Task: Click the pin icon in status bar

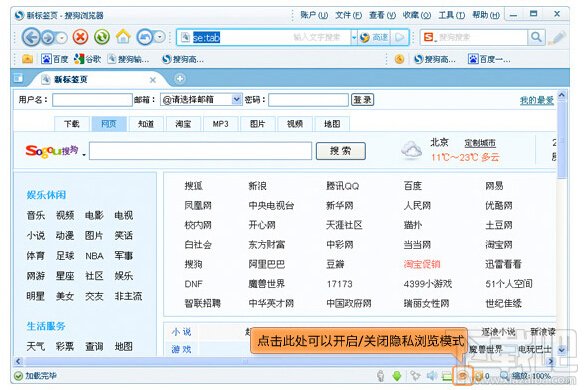Action: pos(415,375)
